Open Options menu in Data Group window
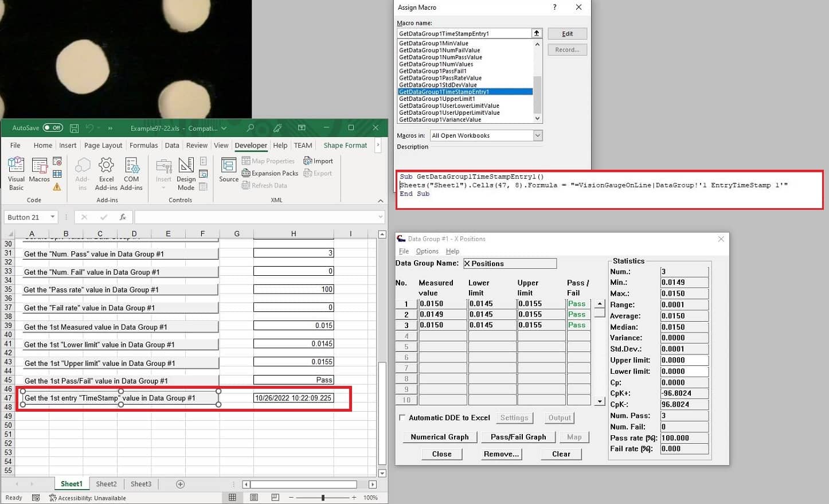Image resolution: width=829 pixels, height=504 pixels. (x=427, y=251)
